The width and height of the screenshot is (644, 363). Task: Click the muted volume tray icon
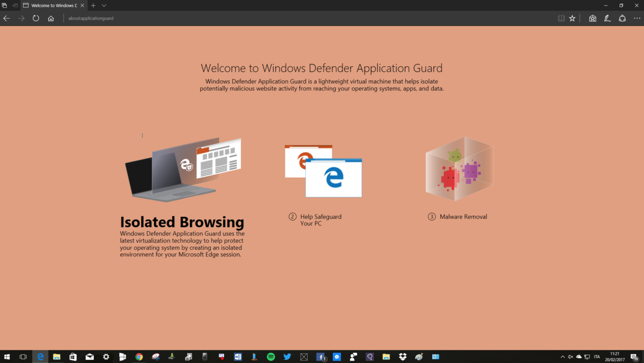(x=570, y=357)
